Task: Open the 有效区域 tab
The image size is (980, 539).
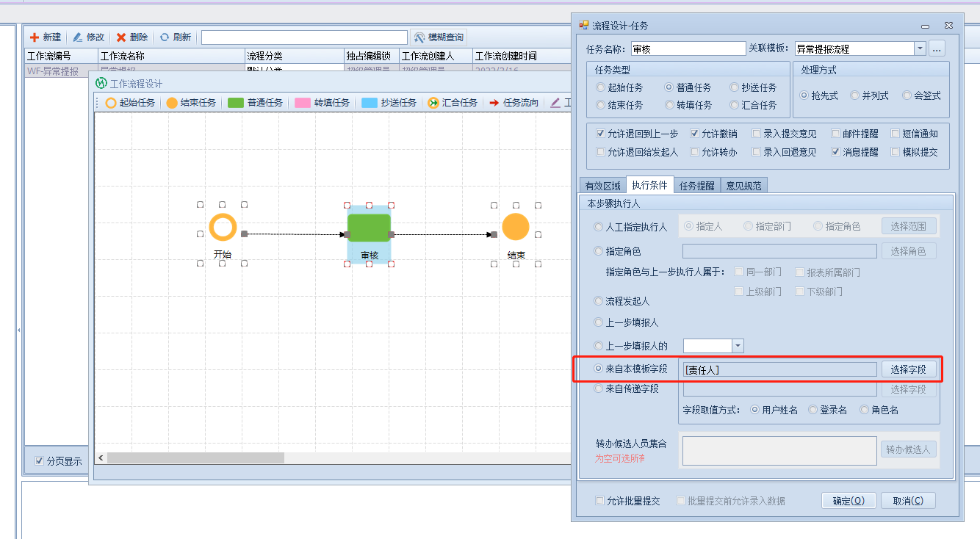Action: 602,186
